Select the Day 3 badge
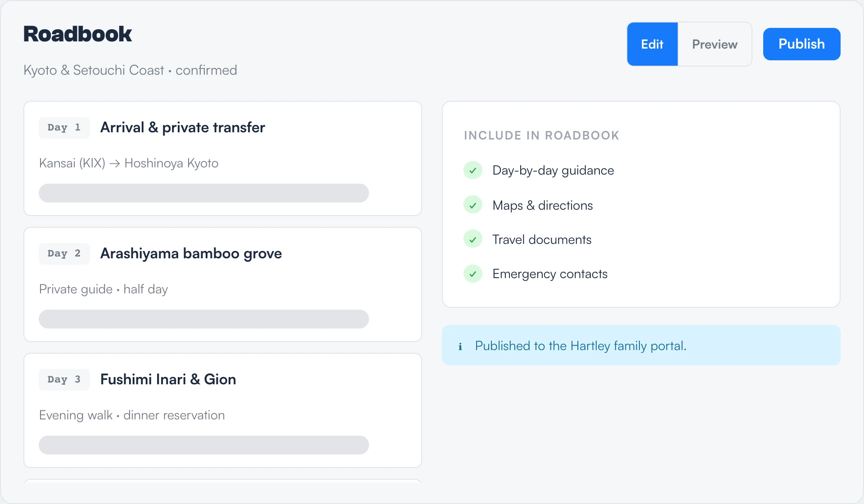 click(64, 379)
